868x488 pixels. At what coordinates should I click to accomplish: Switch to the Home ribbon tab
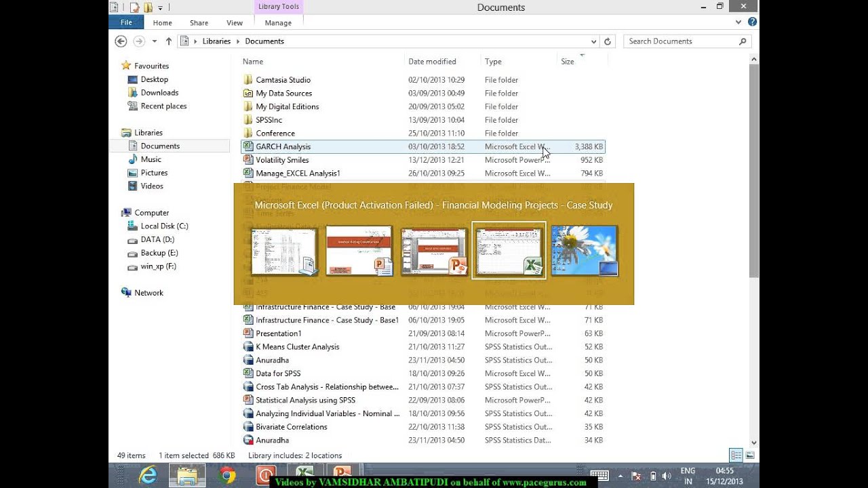pos(162,22)
